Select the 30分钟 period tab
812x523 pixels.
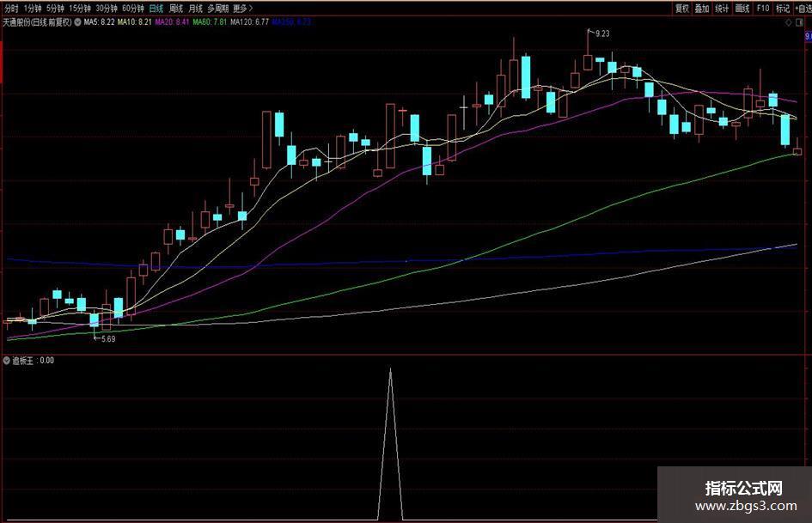107,9
